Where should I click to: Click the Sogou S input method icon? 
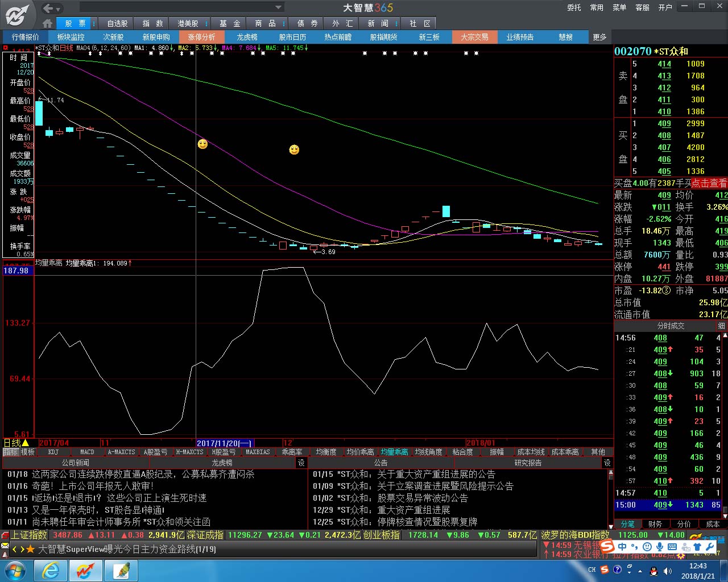[x=607, y=546]
